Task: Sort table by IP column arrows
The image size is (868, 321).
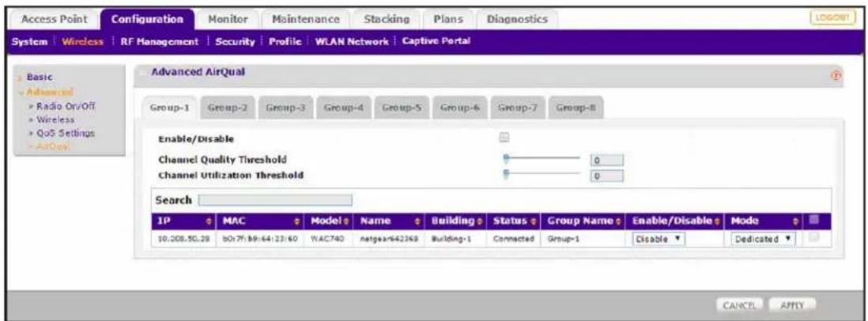Action: pyautogui.click(x=209, y=222)
